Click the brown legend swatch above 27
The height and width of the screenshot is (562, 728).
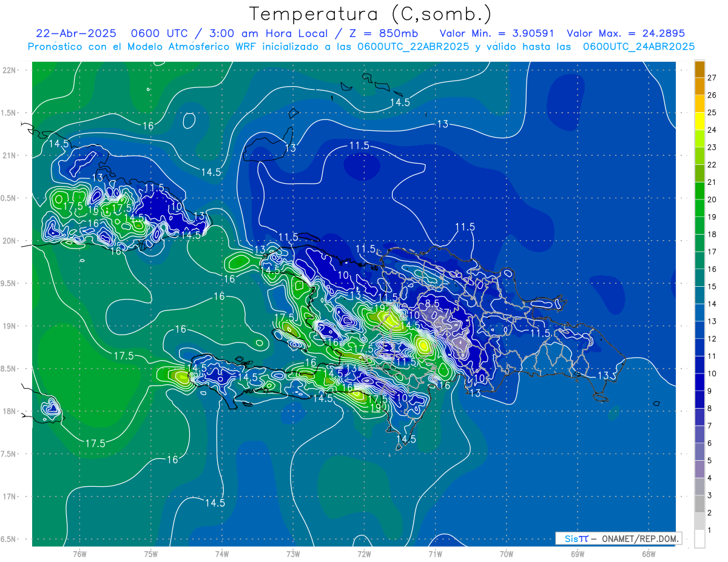coord(699,69)
